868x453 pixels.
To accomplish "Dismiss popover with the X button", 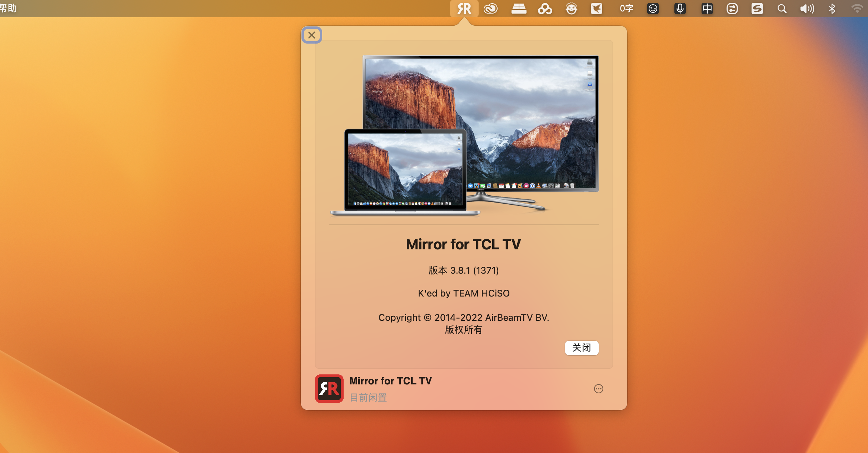I will [x=312, y=35].
